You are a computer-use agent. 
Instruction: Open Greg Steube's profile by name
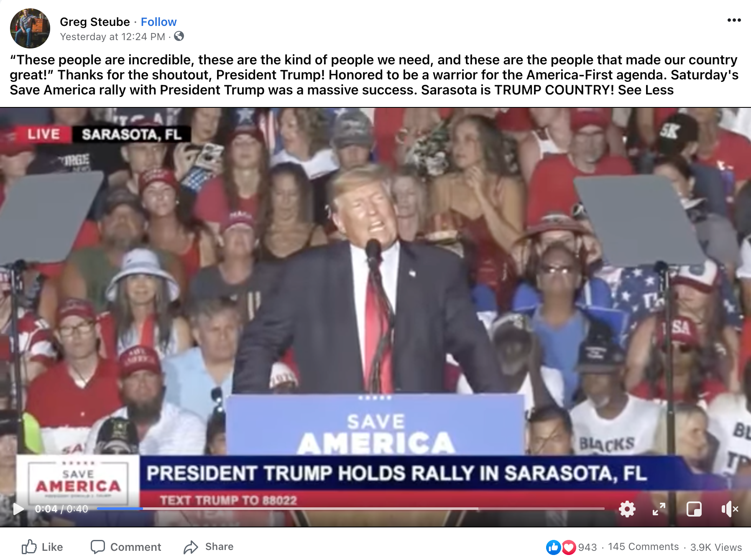[95, 22]
